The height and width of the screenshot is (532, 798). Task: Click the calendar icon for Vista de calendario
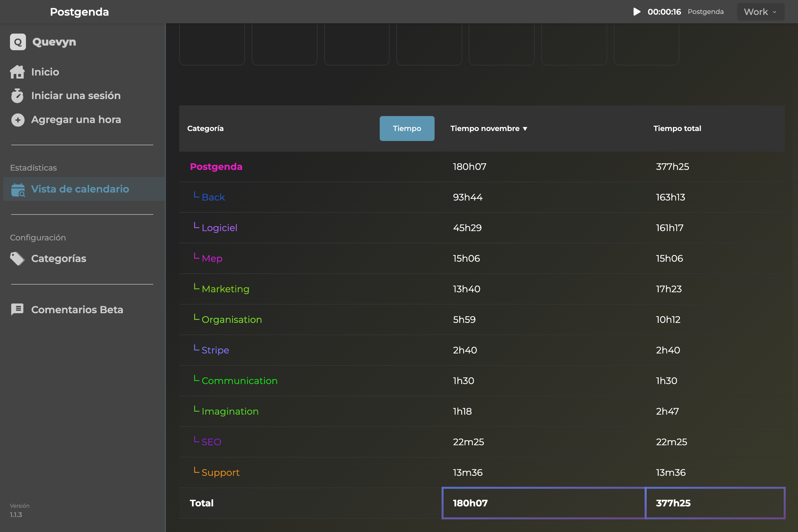coord(18,190)
